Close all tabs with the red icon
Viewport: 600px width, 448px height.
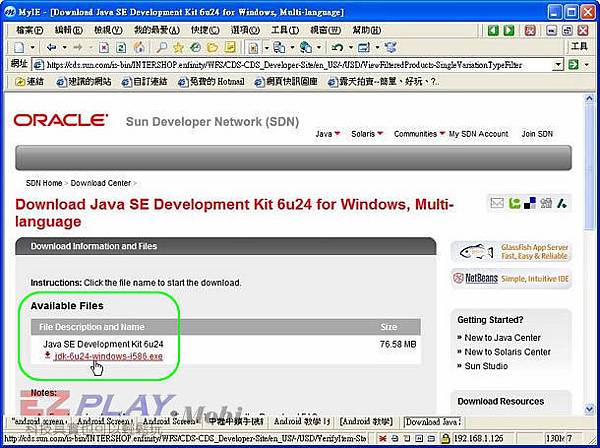pos(530,30)
